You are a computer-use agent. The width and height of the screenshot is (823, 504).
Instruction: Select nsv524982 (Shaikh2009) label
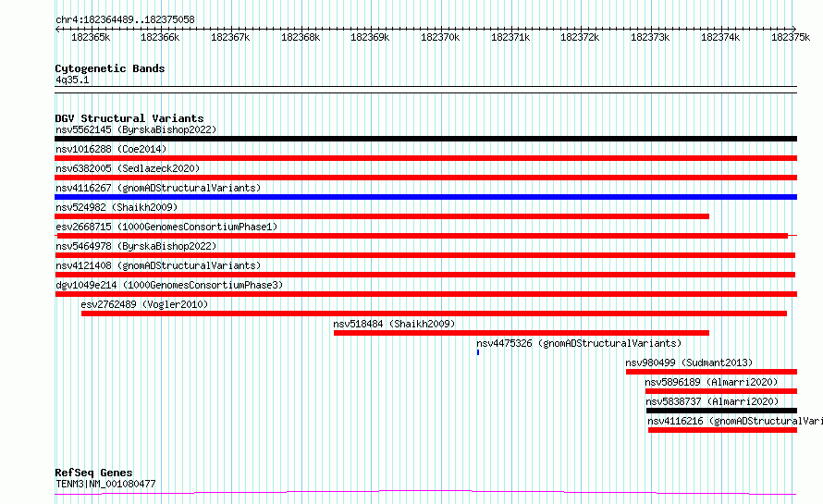[117, 207]
